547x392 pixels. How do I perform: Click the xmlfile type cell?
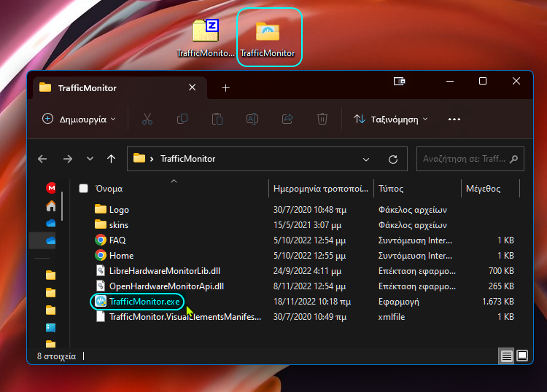392,317
